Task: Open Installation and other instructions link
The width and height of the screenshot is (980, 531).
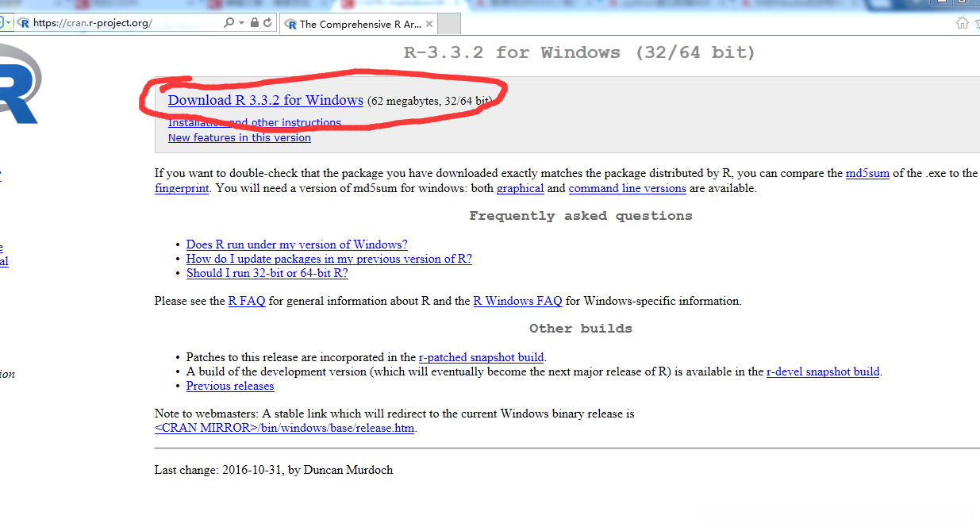Action: pos(255,123)
